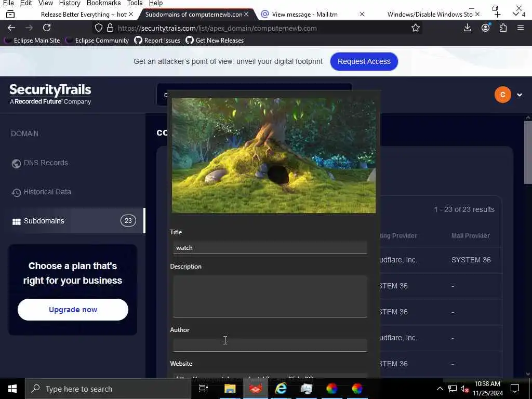Close the Mail.tm tab
Image resolution: width=532 pixels, height=399 pixels.
click(362, 14)
